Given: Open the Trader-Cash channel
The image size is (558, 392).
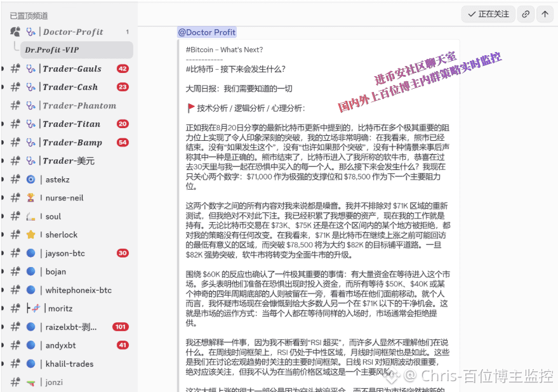Looking at the screenshot, I should pyautogui.click(x=70, y=87).
